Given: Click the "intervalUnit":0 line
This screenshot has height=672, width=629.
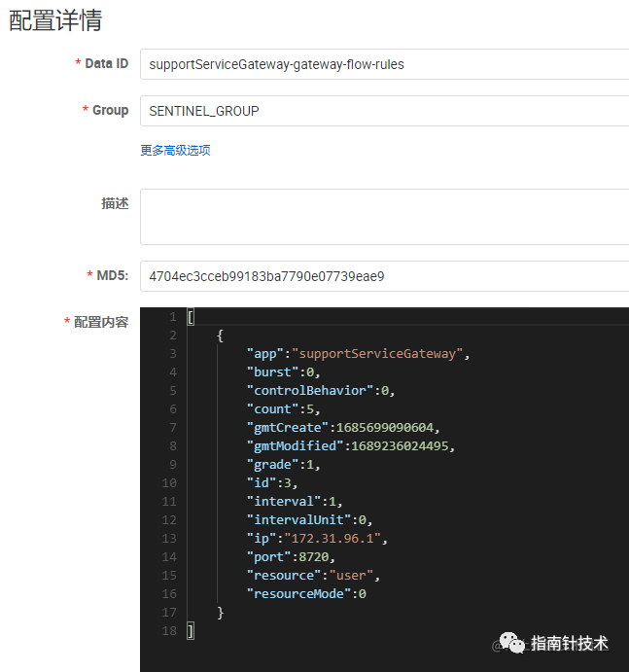Looking at the screenshot, I should pos(309,519).
